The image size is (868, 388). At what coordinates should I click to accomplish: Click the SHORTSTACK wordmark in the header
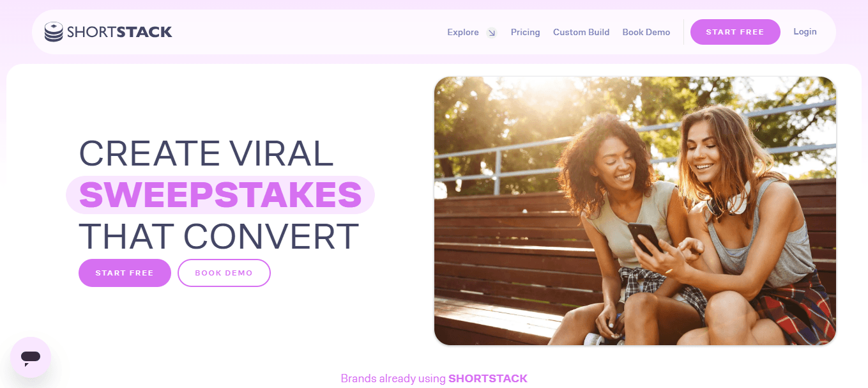click(119, 32)
